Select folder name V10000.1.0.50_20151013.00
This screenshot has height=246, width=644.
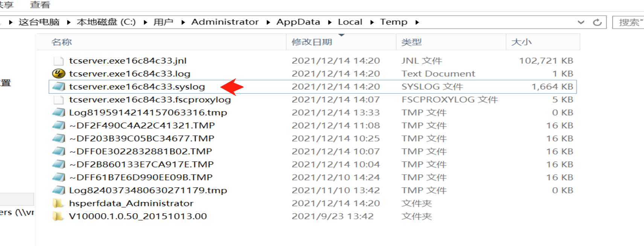tap(138, 216)
